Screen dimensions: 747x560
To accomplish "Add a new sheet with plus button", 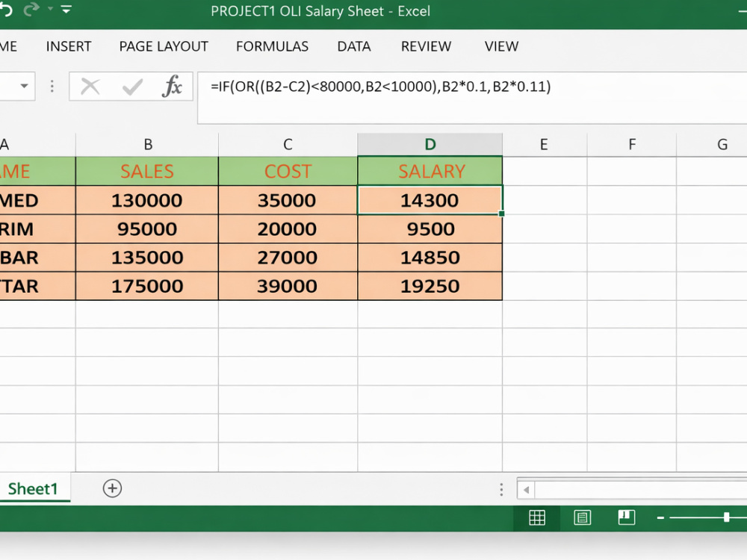I will pos(113,488).
